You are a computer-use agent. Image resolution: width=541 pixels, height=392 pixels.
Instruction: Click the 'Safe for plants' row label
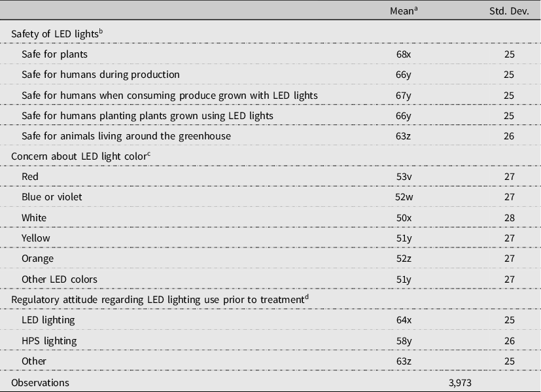54,54
